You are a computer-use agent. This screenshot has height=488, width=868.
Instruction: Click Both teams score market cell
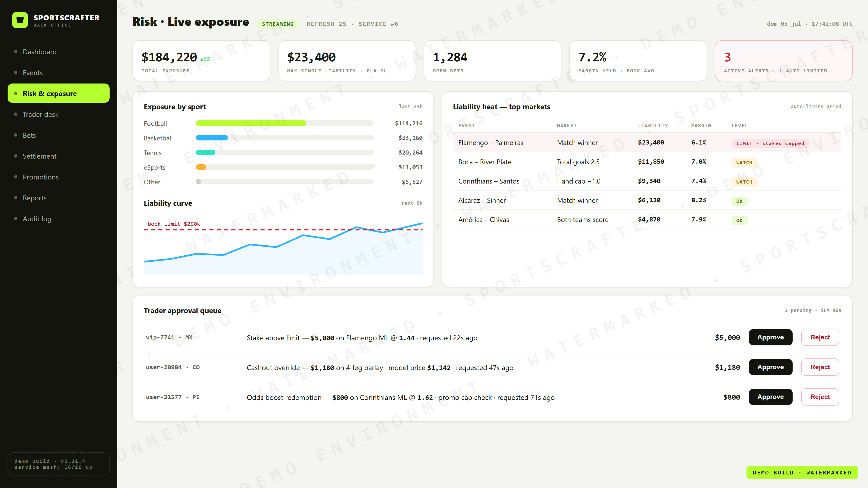(x=582, y=219)
